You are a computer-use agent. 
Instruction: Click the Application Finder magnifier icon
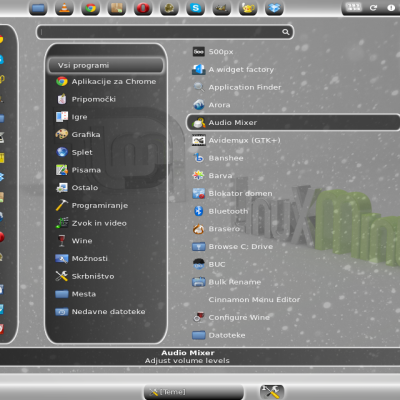tap(199, 87)
